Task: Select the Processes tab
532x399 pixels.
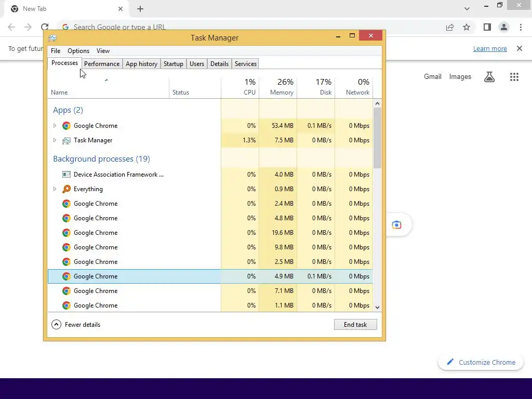Action: [64, 63]
